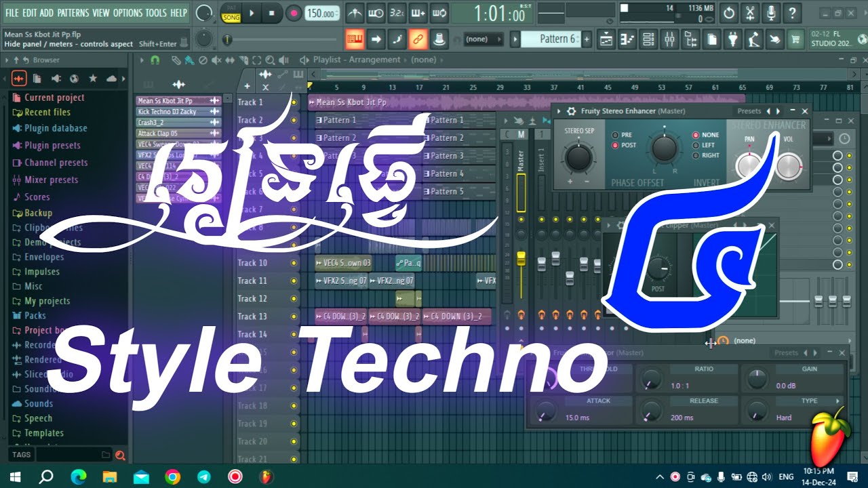
Task: Select the Attack Clap 05 clip in picker
Action: (178, 134)
